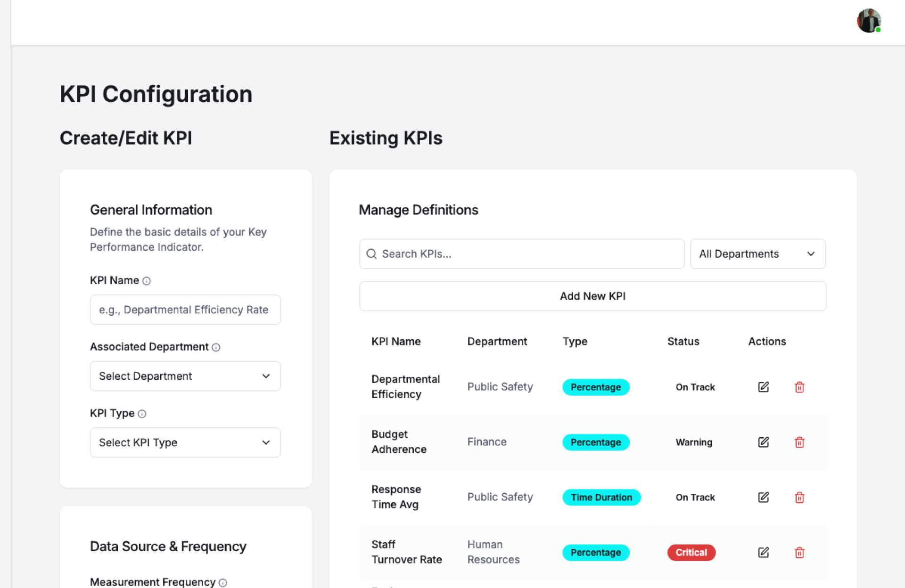Open the user profile avatar
Image resolution: width=905 pixels, height=588 pixels.
[x=868, y=21]
